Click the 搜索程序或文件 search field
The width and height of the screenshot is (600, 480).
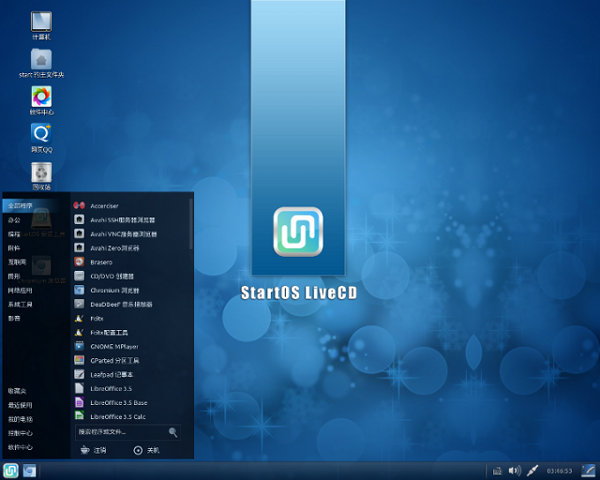[x=122, y=432]
